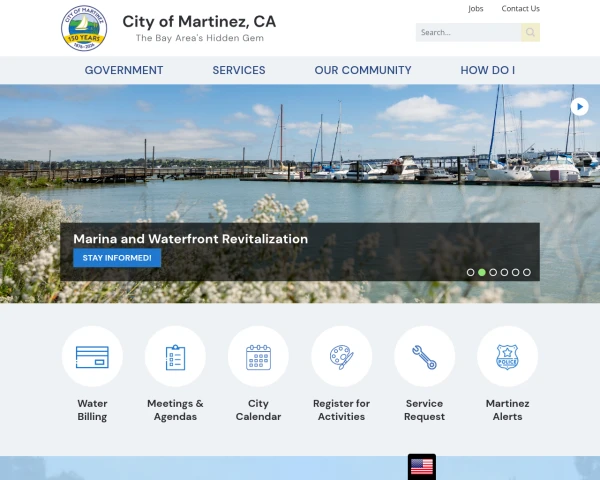Click the search magnifier button

530,32
